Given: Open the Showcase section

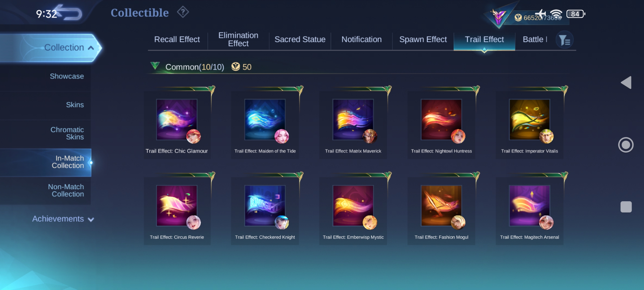Looking at the screenshot, I should click(67, 76).
